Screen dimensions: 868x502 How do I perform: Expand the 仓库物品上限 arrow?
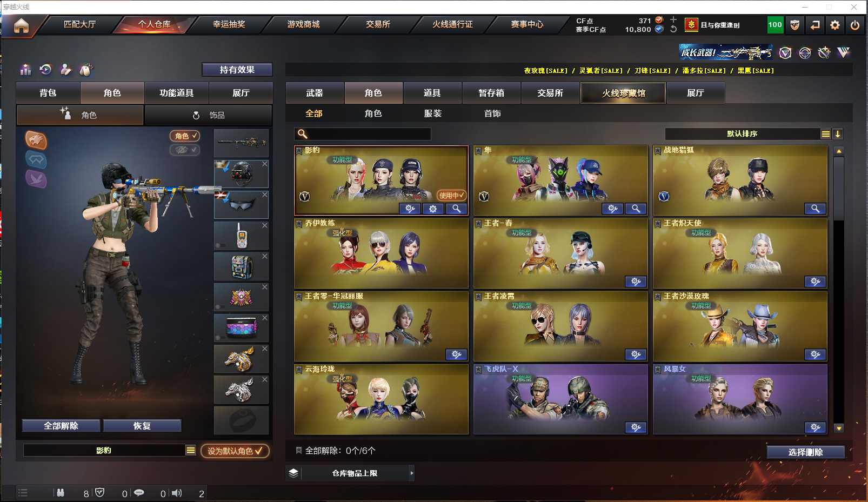tap(412, 473)
